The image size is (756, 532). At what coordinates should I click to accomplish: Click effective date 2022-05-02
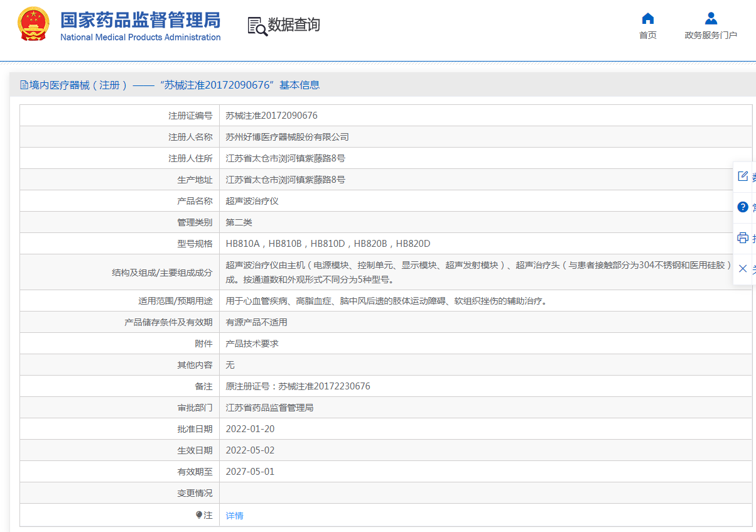coord(251,450)
